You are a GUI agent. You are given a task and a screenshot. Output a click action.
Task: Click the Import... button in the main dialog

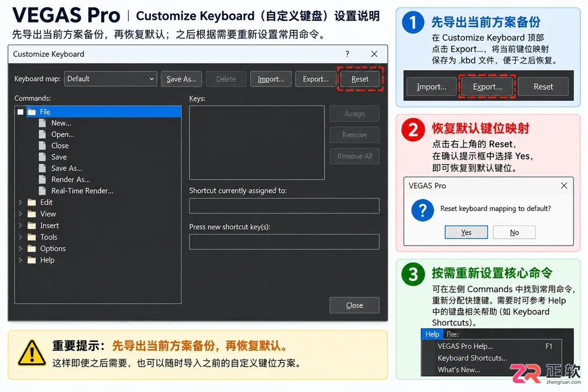point(271,79)
